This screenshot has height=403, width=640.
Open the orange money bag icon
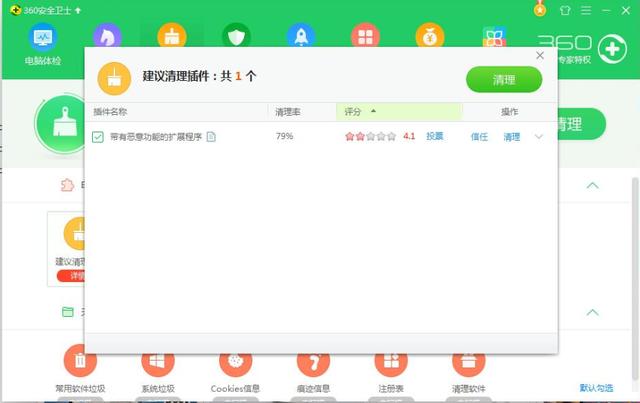click(x=430, y=36)
